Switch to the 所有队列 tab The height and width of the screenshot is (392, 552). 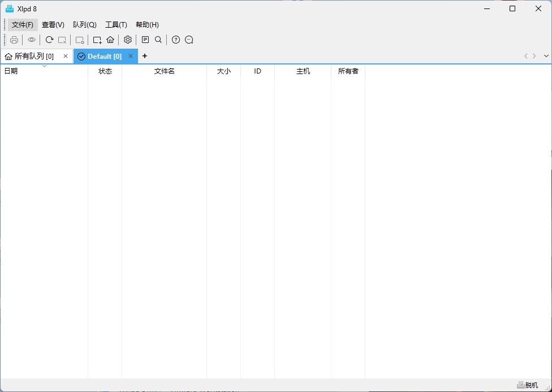[x=31, y=56]
